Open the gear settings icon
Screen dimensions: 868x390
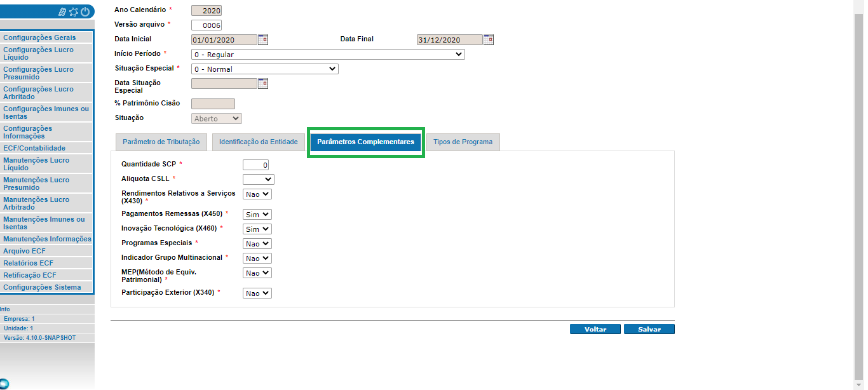74,11
